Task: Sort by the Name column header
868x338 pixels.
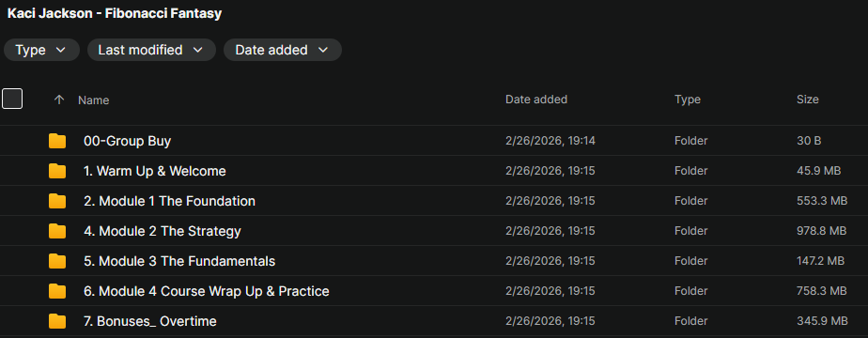Action: (94, 100)
